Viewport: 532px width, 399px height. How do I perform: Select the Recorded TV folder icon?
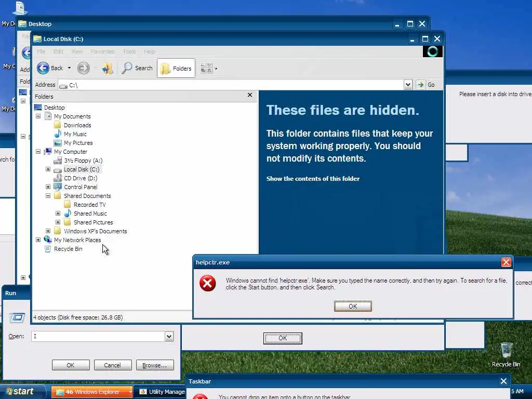click(x=67, y=204)
